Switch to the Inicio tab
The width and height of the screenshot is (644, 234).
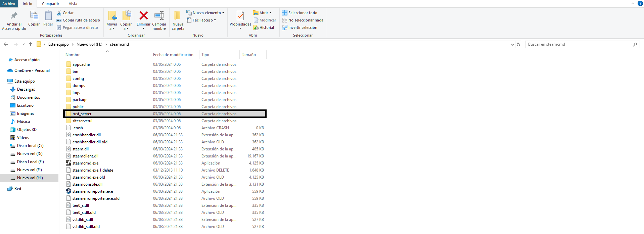click(28, 4)
